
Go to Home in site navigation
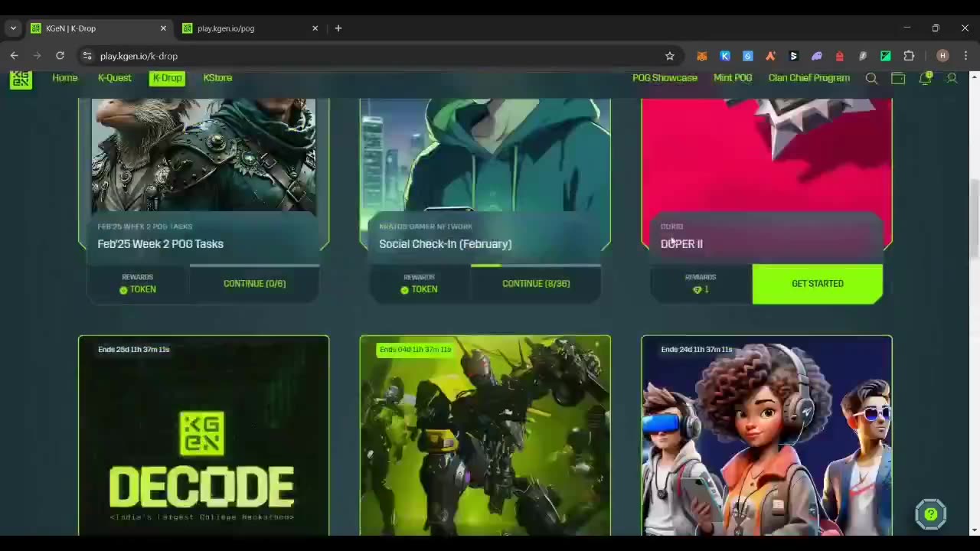65,78
